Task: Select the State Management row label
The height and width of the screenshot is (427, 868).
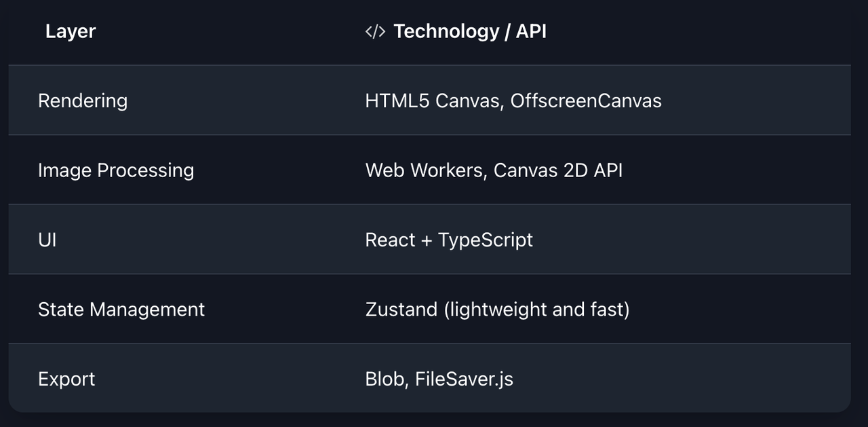Action: tap(121, 310)
